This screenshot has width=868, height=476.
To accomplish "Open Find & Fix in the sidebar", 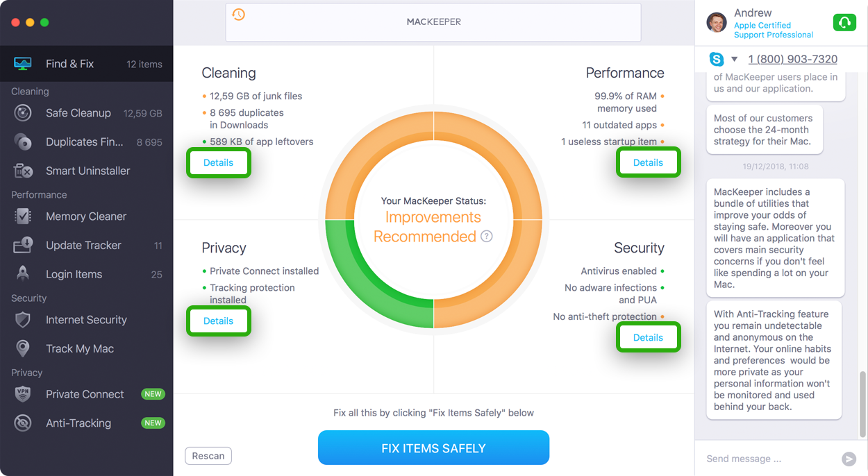I will pyautogui.click(x=86, y=64).
